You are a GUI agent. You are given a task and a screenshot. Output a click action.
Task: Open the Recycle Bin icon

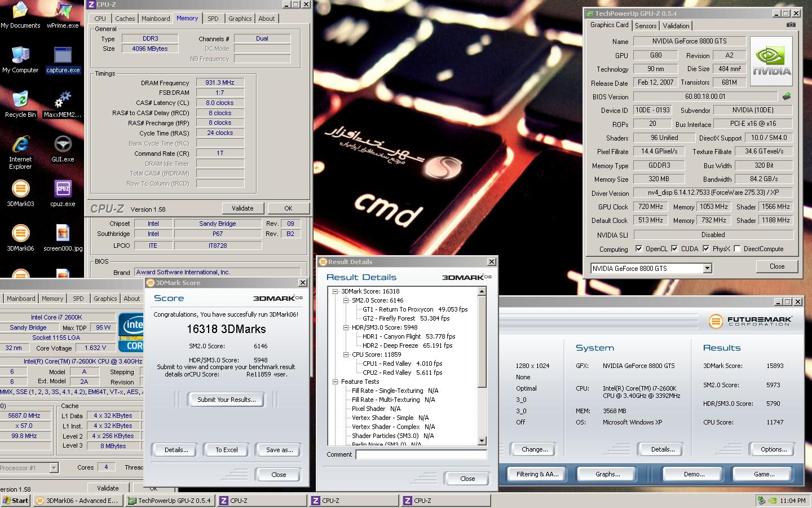coord(20,104)
